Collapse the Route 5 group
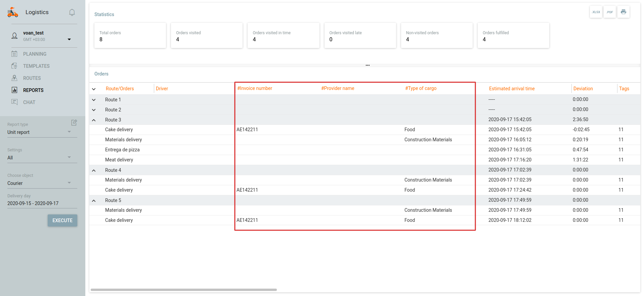644x296 pixels. tap(94, 201)
